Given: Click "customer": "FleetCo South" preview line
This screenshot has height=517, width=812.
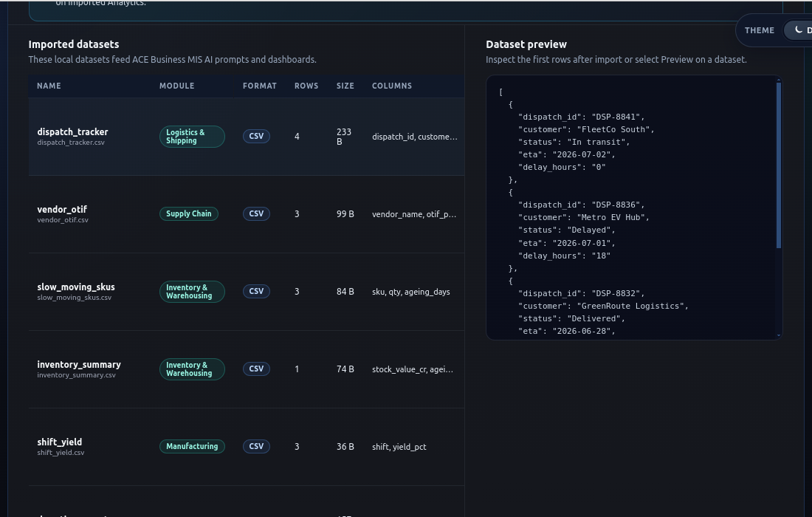Looking at the screenshot, I should [586, 129].
